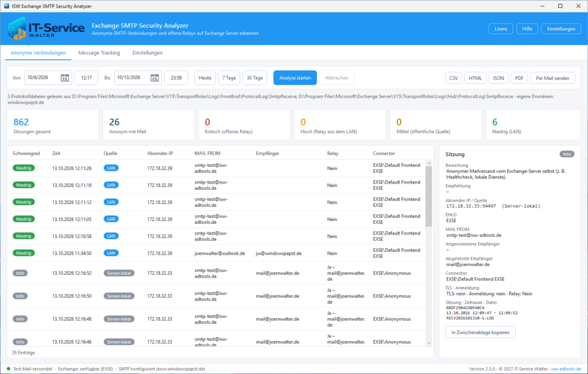Click the IT-Service Walter logo
The height and width of the screenshot is (374, 588).
point(46,29)
